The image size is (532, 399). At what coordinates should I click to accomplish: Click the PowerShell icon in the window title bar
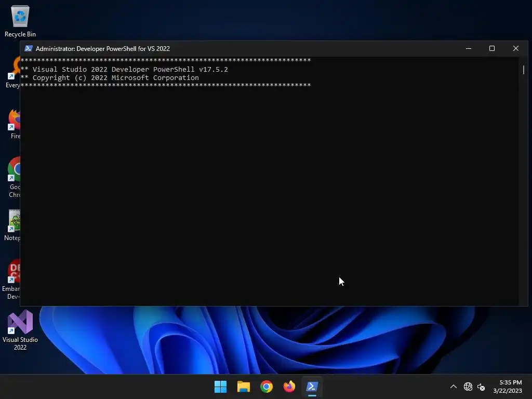tap(29, 48)
